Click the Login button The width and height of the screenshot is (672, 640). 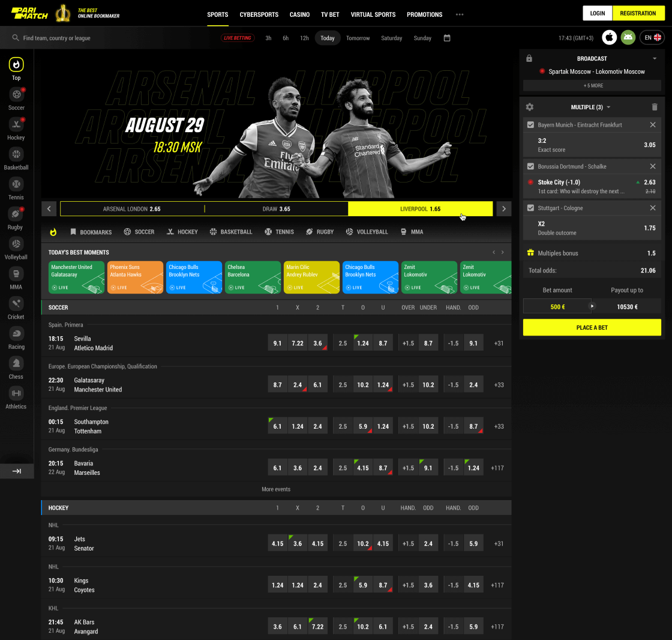598,13
